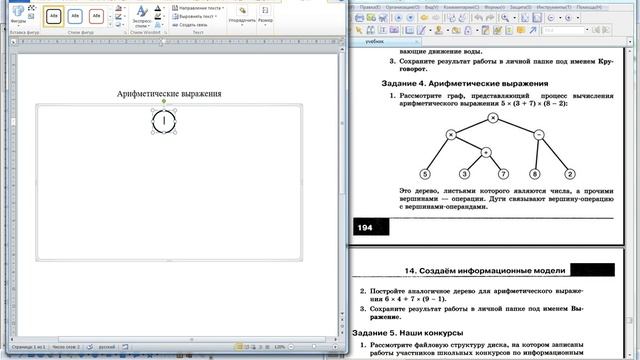Apply the red outline shape style
Viewport: 640px width, 360px height.
pyautogui.click(x=96, y=16)
